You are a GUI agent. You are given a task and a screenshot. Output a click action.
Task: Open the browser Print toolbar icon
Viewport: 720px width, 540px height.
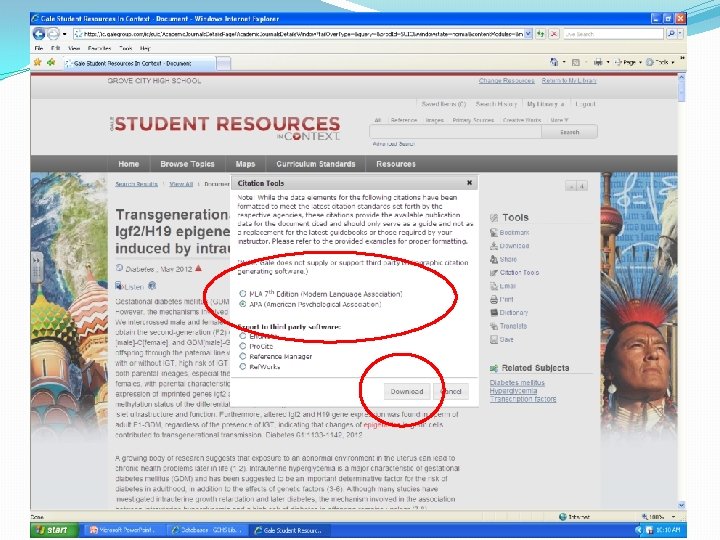598,62
